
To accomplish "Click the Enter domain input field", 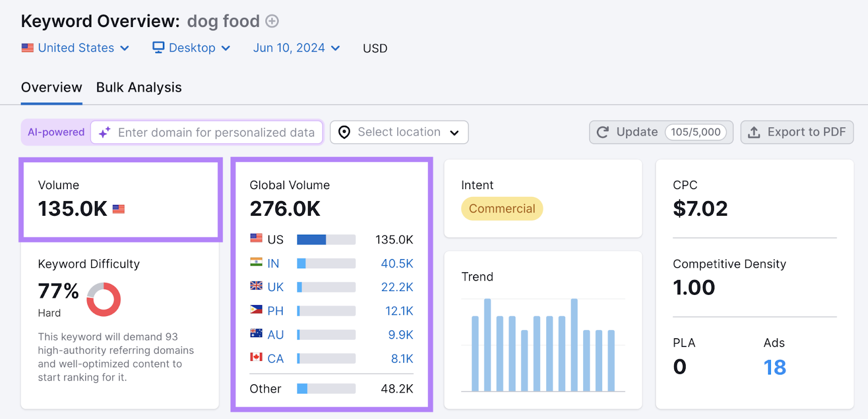I will pos(216,132).
